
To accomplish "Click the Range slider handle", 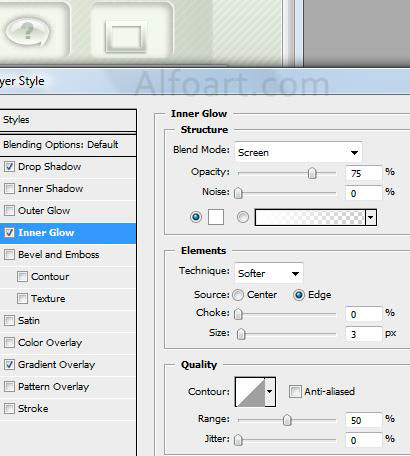I will pyautogui.click(x=287, y=420).
